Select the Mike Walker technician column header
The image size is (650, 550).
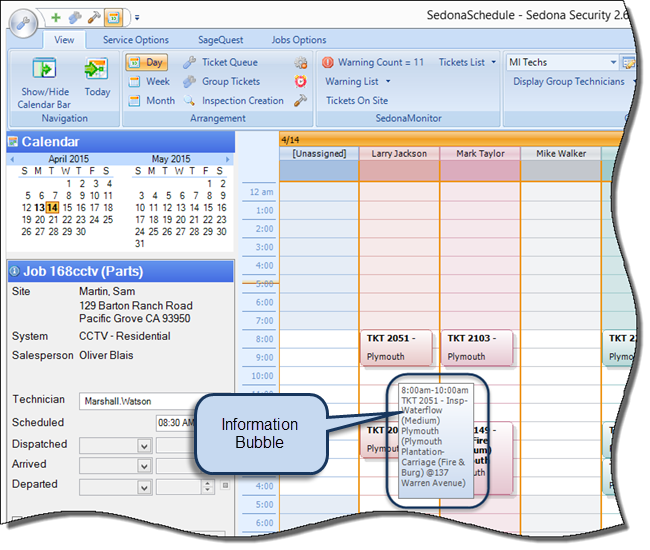point(561,154)
